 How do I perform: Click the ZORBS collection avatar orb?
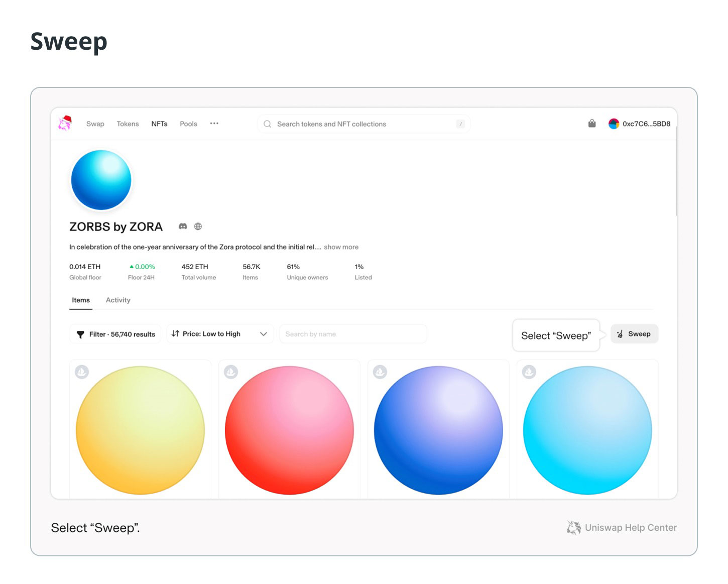[101, 180]
